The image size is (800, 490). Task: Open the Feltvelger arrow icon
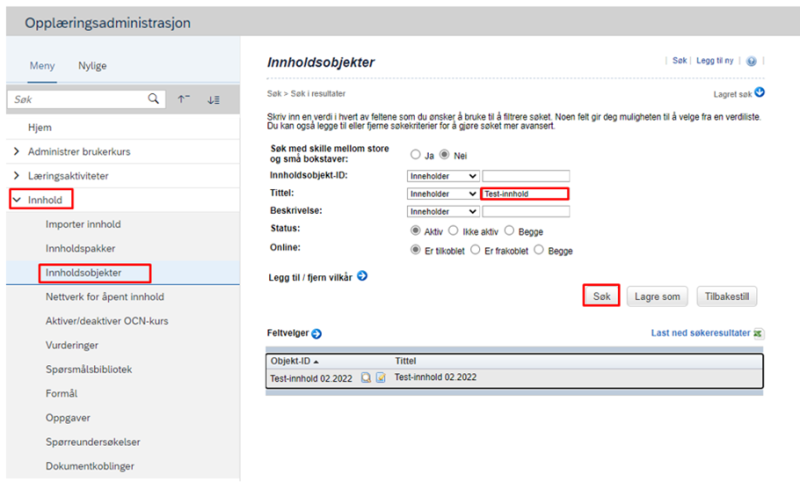click(x=316, y=334)
